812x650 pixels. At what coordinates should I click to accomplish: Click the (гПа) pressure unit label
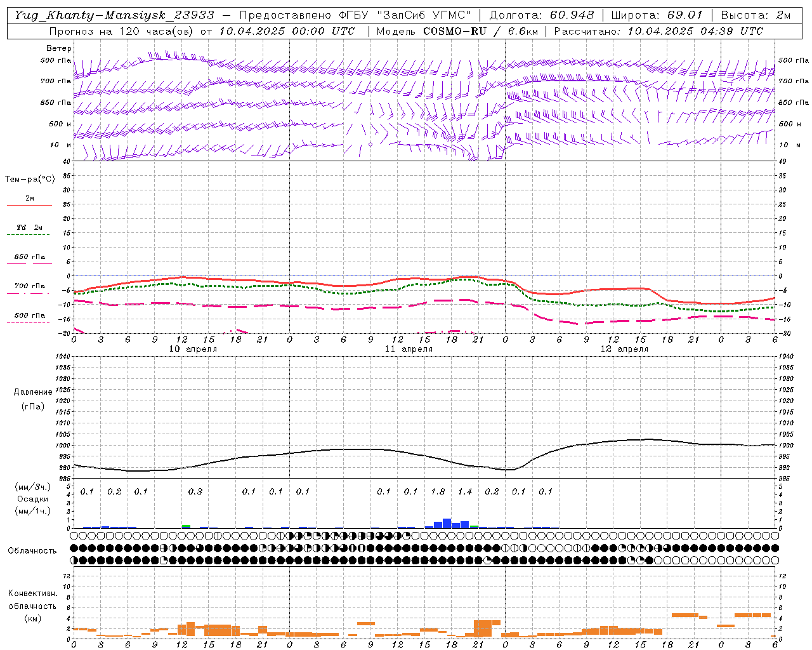[x=33, y=406]
